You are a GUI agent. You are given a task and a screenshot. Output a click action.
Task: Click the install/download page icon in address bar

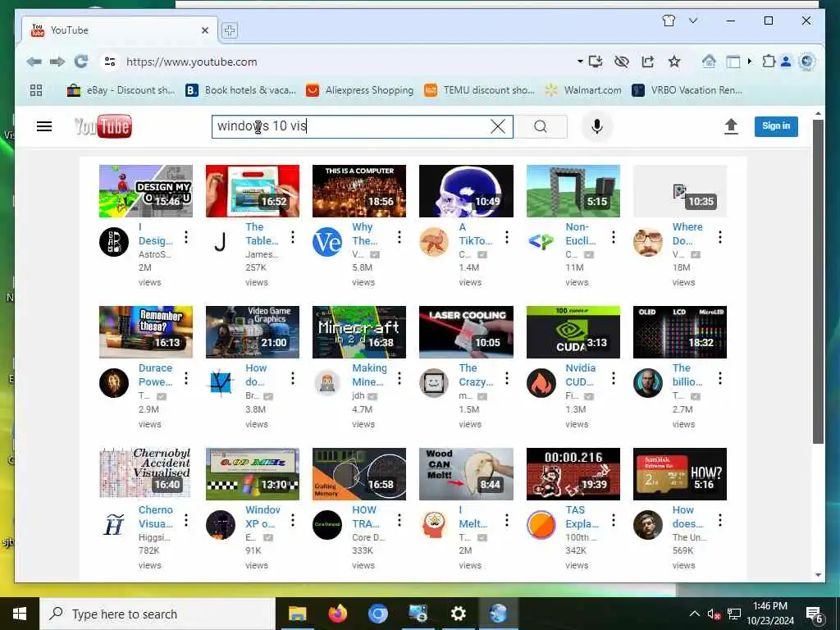coord(596,62)
